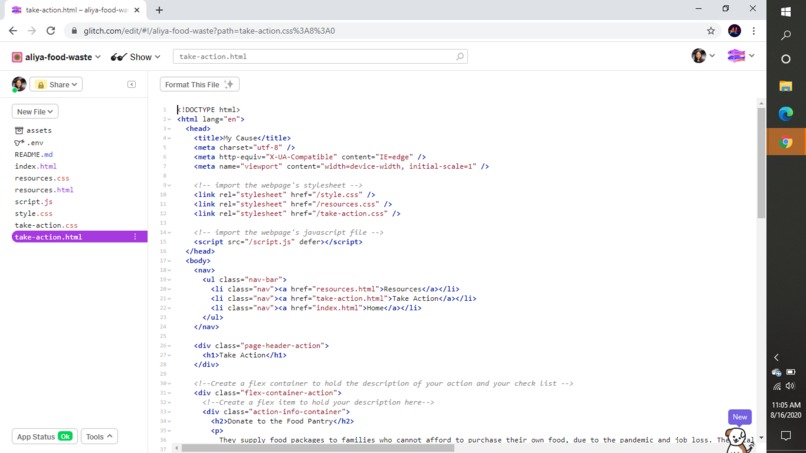
Task: Open File Explorer from the taskbar
Action: pyautogui.click(x=786, y=86)
